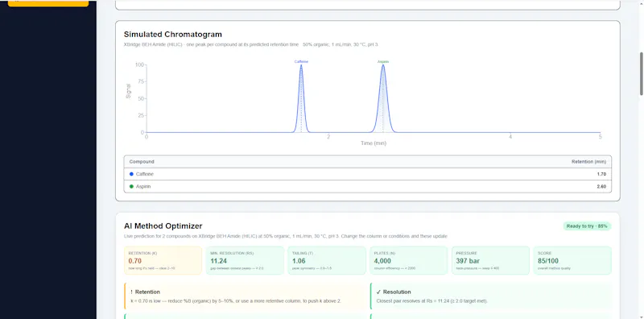644x319 pixels.
Task: Click the Simulated Chromatogram heading
Action: [x=173, y=34]
